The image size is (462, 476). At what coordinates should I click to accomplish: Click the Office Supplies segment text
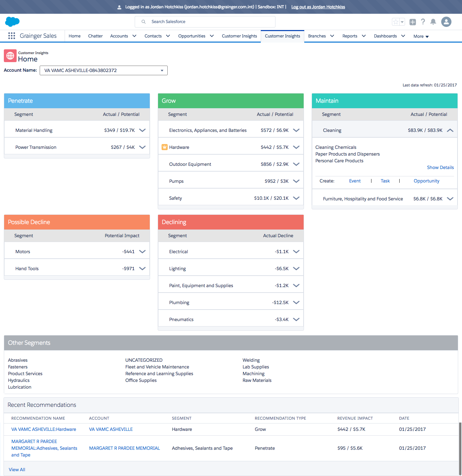point(141,380)
